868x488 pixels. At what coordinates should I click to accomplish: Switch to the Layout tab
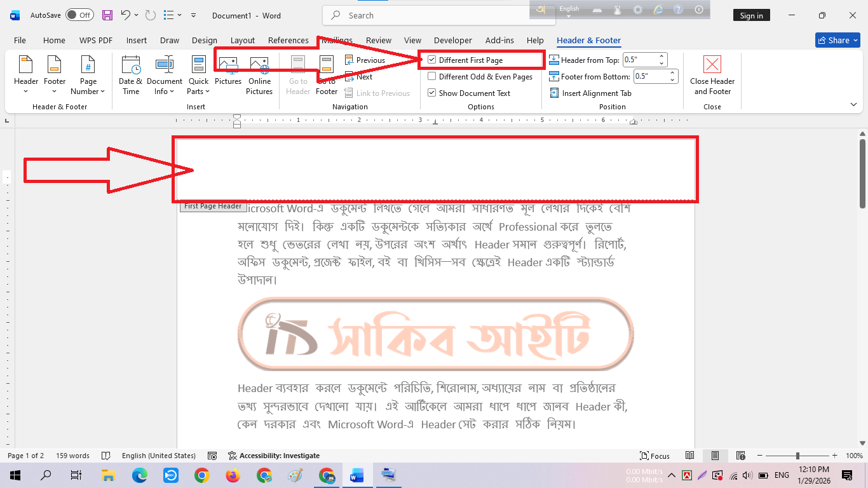243,40
